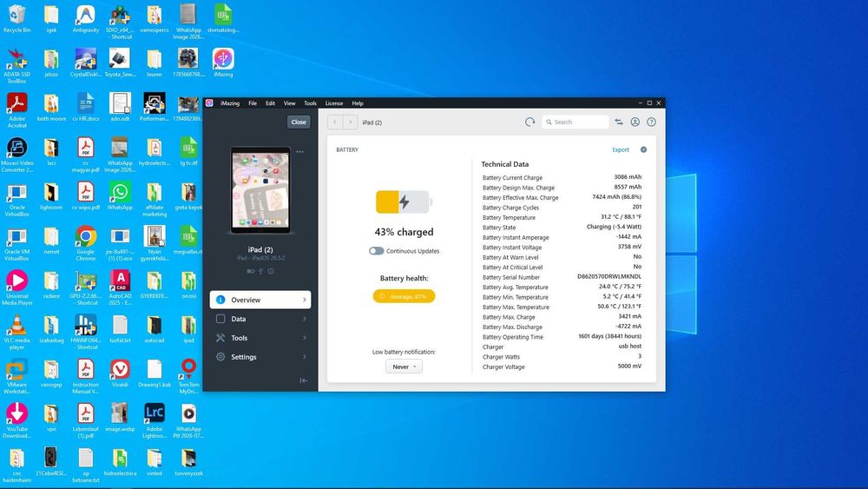Open TomTom MyDrive desktop icon
The image size is (868, 489).
pyautogui.click(x=188, y=376)
